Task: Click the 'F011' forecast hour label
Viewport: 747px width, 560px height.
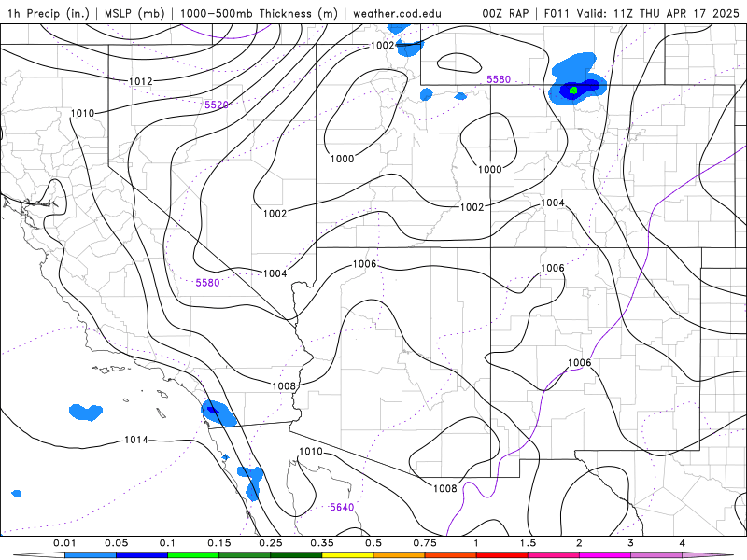Action: tap(557, 13)
